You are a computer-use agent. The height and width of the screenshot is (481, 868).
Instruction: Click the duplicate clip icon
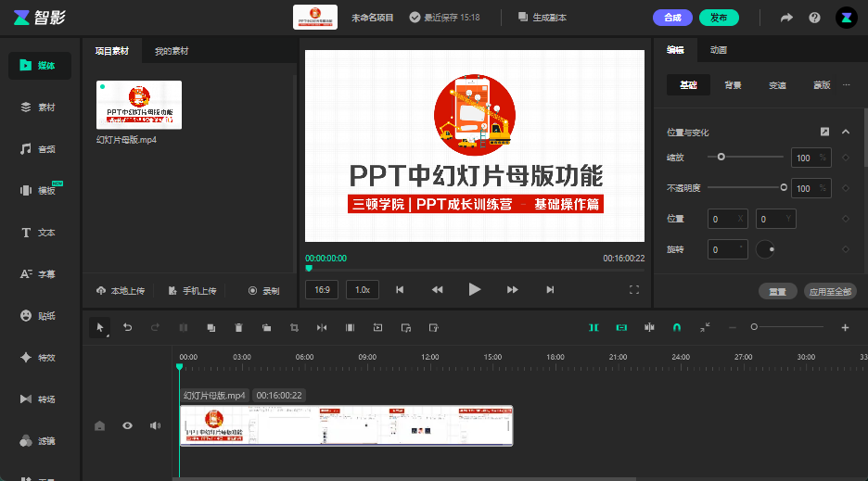211,328
